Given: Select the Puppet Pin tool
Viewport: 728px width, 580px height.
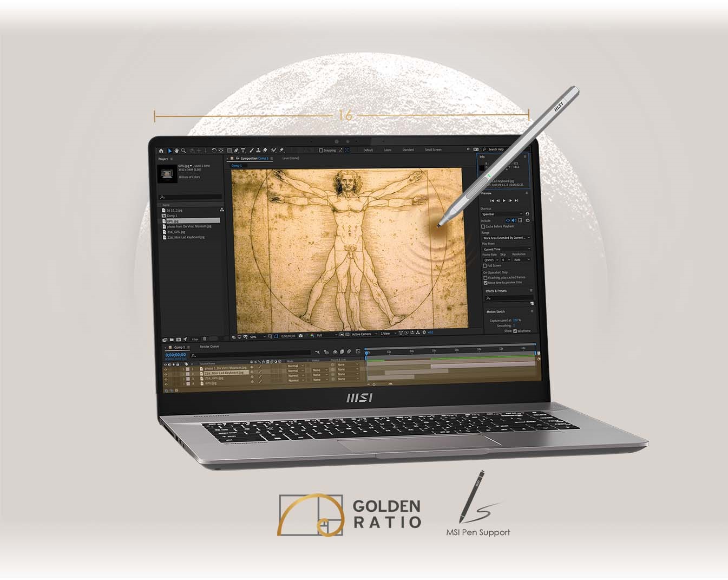Looking at the screenshot, I should point(281,150).
